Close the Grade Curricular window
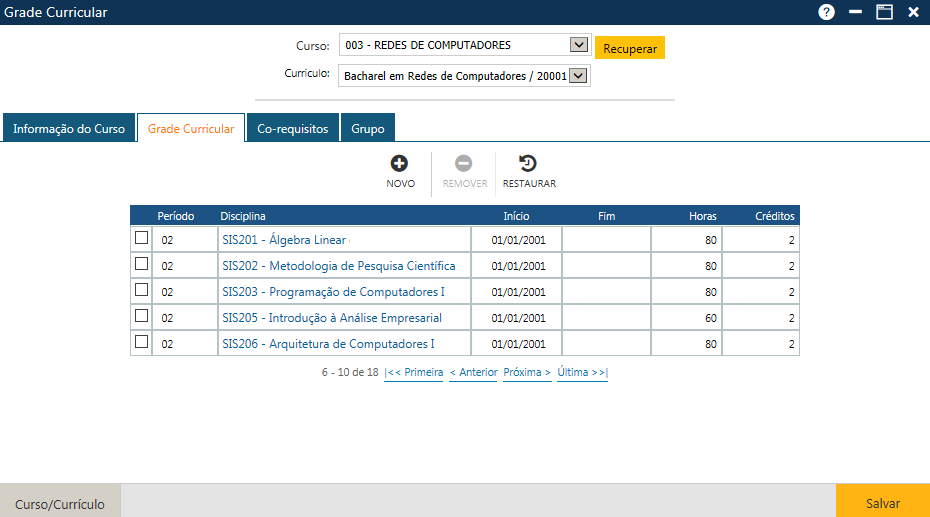This screenshot has height=517, width=930. (x=913, y=12)
